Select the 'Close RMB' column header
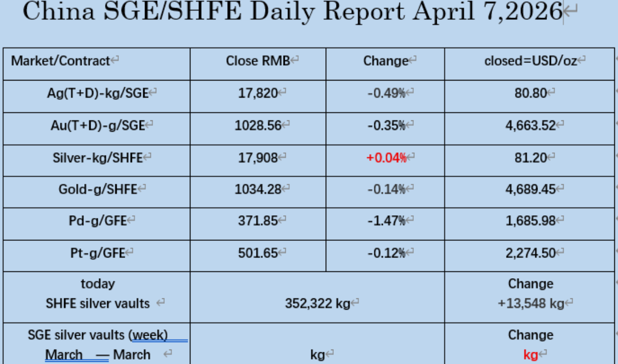The image size is (618, 364). [x=258, y=61]
